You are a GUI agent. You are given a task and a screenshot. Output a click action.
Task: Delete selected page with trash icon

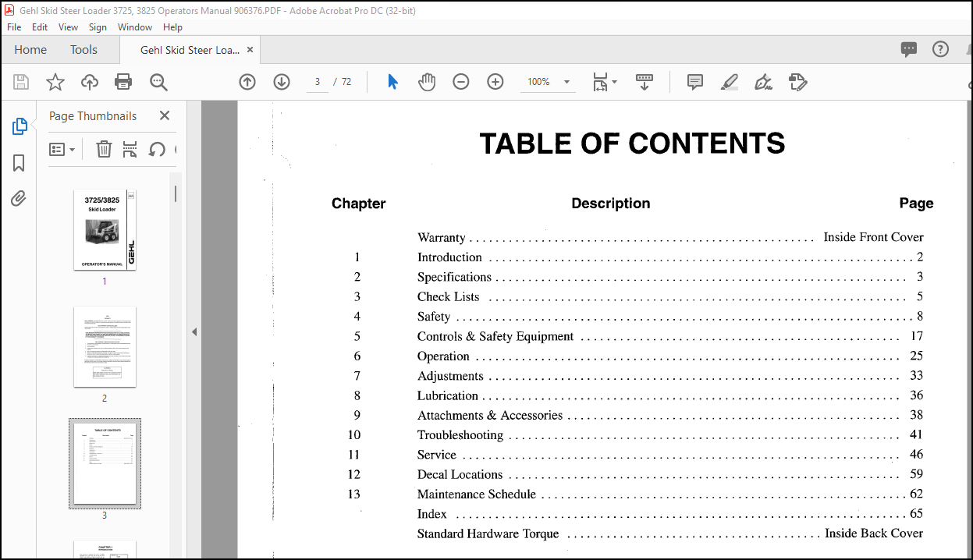pyautogui.click(x=104, y=149)
